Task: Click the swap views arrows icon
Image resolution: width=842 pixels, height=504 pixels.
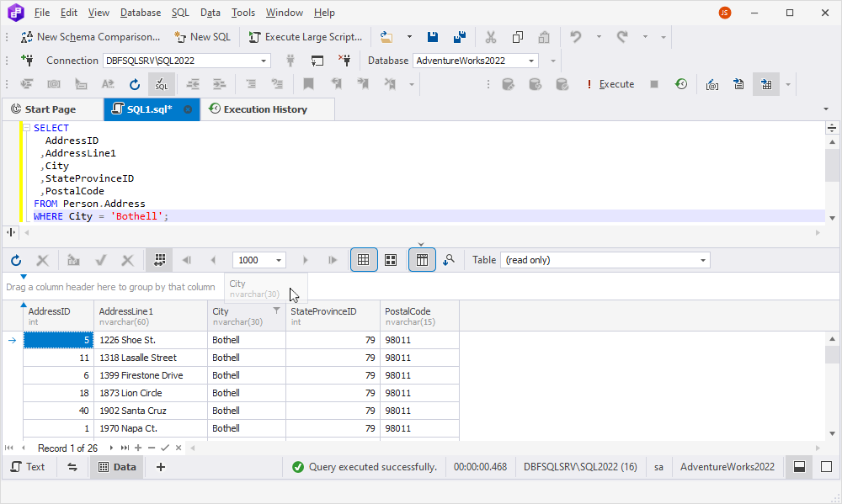Action: point(72,467)
